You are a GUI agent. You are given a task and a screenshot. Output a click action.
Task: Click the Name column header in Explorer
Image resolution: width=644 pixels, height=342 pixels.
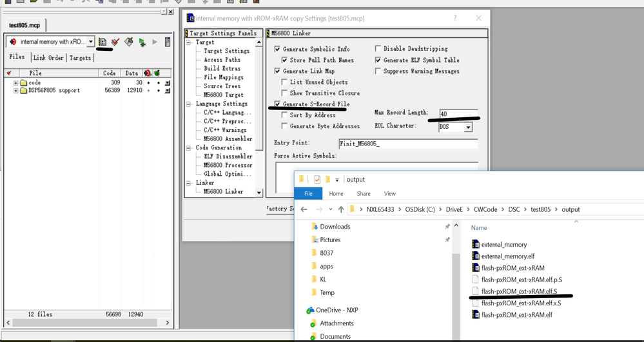(479, 228)
